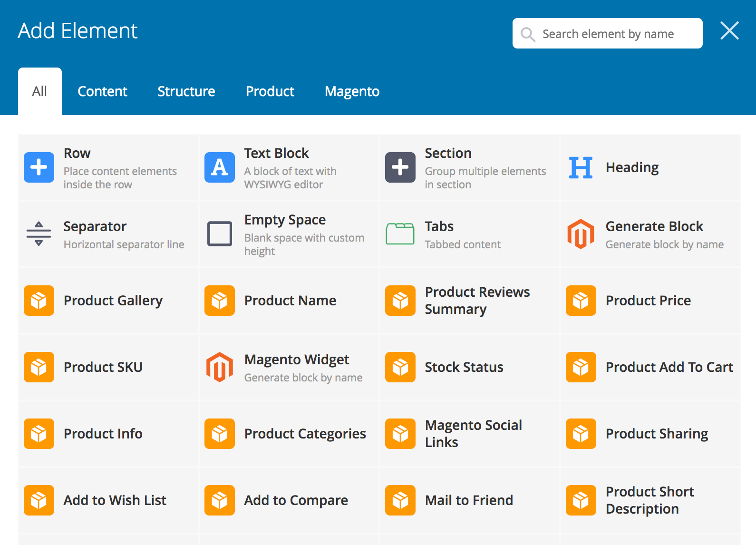Select the Stock Status box icon
The image size is (756, 545).
point(400,367)
